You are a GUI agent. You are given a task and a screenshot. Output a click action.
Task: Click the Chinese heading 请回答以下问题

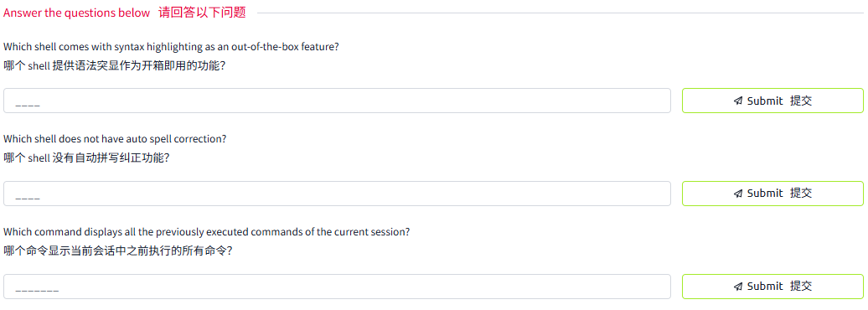(x=202, y=13)
